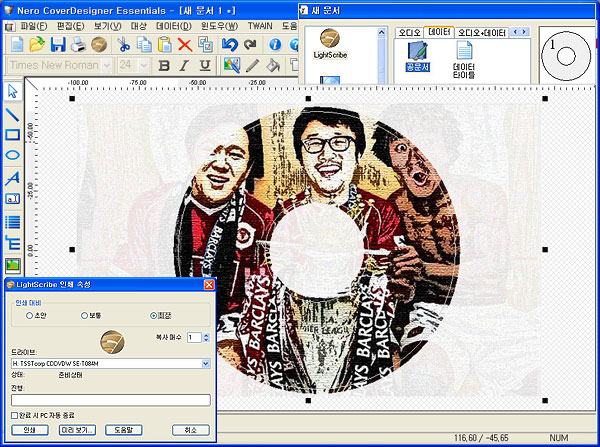600x447 pixels.
Task: Save document with the floppy disk icon
Action: [58, 44]
